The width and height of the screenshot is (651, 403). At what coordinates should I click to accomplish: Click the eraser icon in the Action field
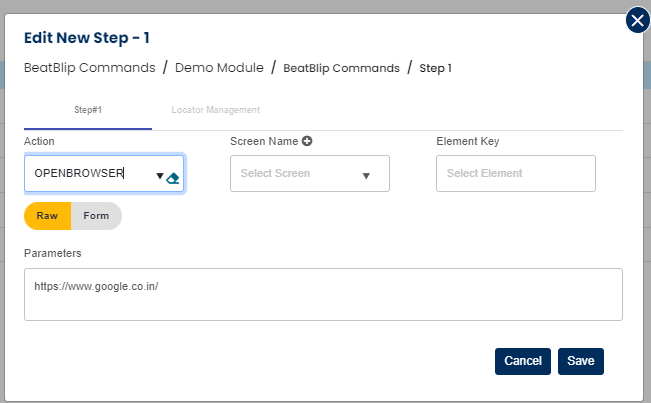click(x=172, y=178)
